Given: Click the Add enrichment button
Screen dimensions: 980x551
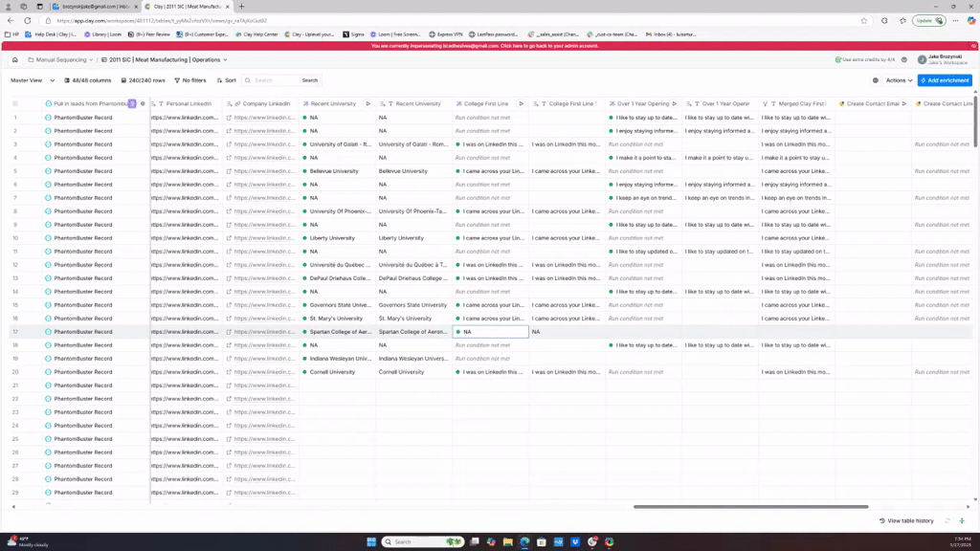Looking at the screenshot, I should pos(945,80).
